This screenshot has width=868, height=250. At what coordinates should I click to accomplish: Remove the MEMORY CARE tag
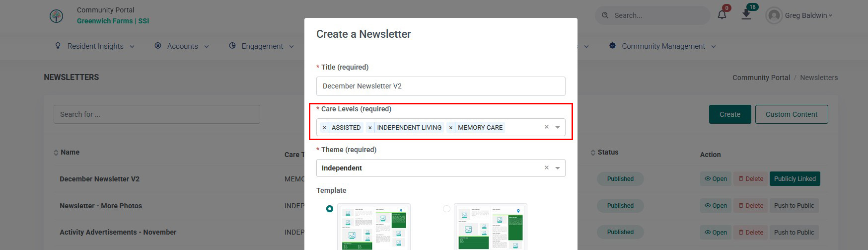pos(450,128)
